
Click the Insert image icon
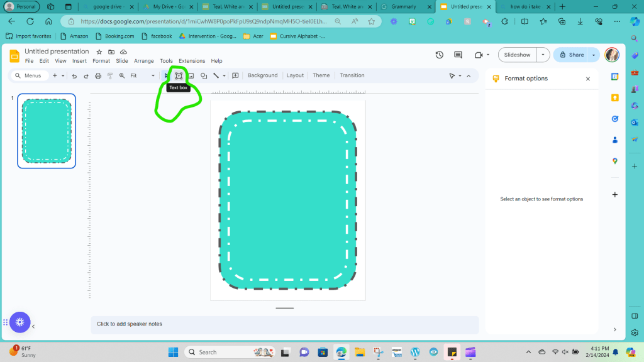click(x=191, y=75)
